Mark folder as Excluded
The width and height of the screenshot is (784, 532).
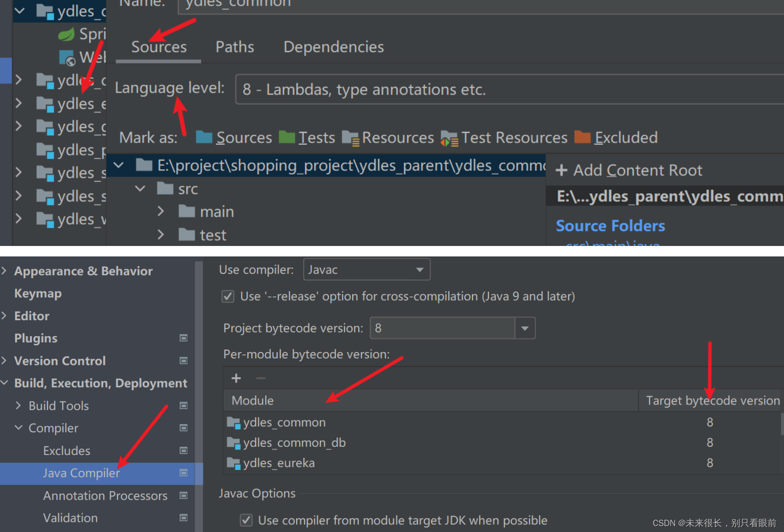pos(616,138)
